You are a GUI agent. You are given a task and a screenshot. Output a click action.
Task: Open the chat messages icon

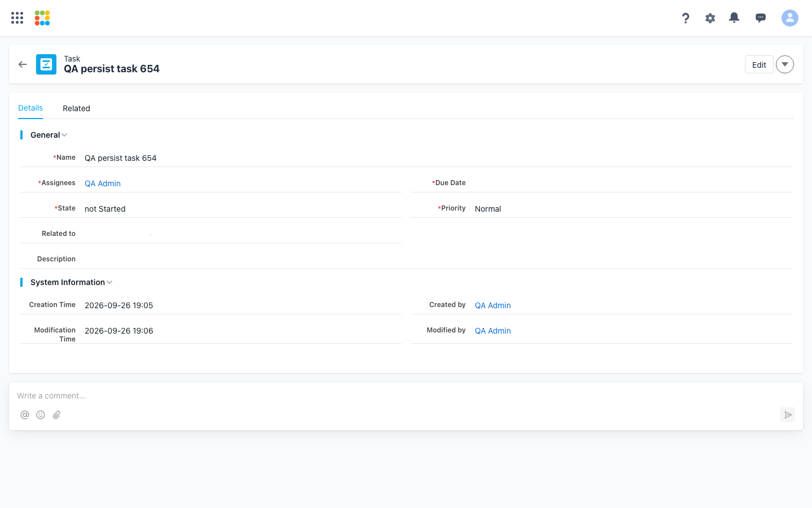pyautogui.click(x=761, y=18)
